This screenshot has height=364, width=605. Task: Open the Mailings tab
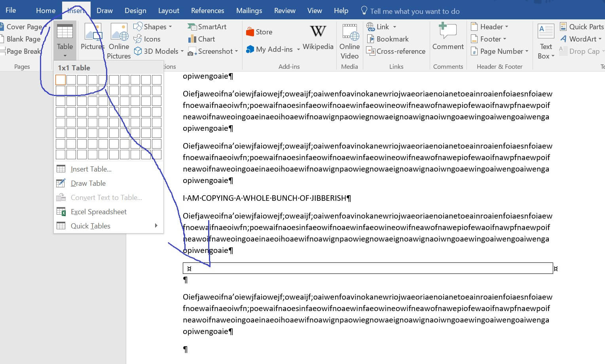pyautogui.click(x=249, y=10)
